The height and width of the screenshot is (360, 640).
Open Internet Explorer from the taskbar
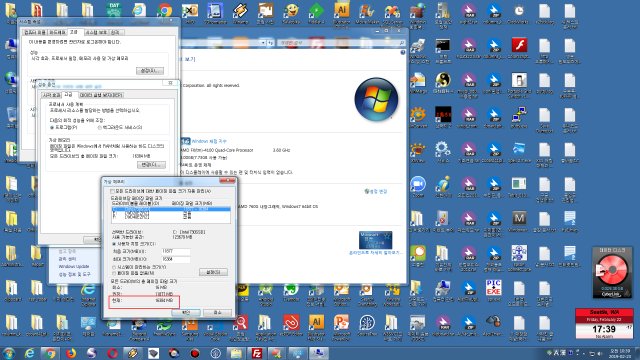coord(29,353)
